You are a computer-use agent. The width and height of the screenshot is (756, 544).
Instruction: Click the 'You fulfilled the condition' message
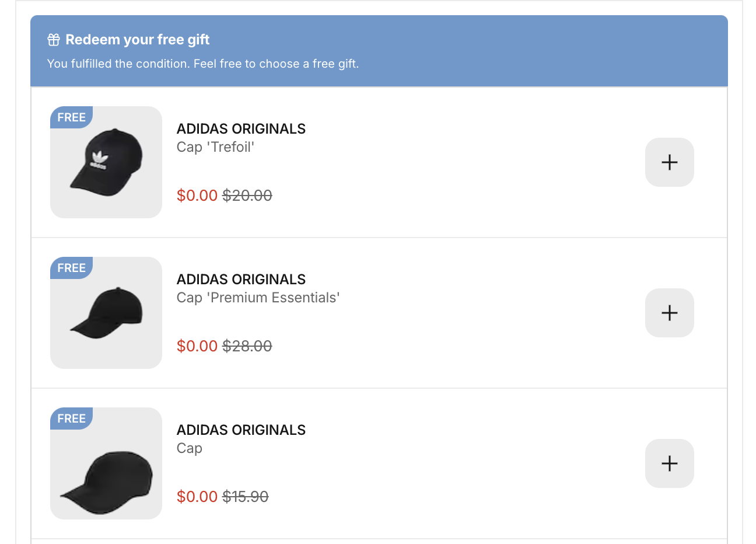point(202,64)
